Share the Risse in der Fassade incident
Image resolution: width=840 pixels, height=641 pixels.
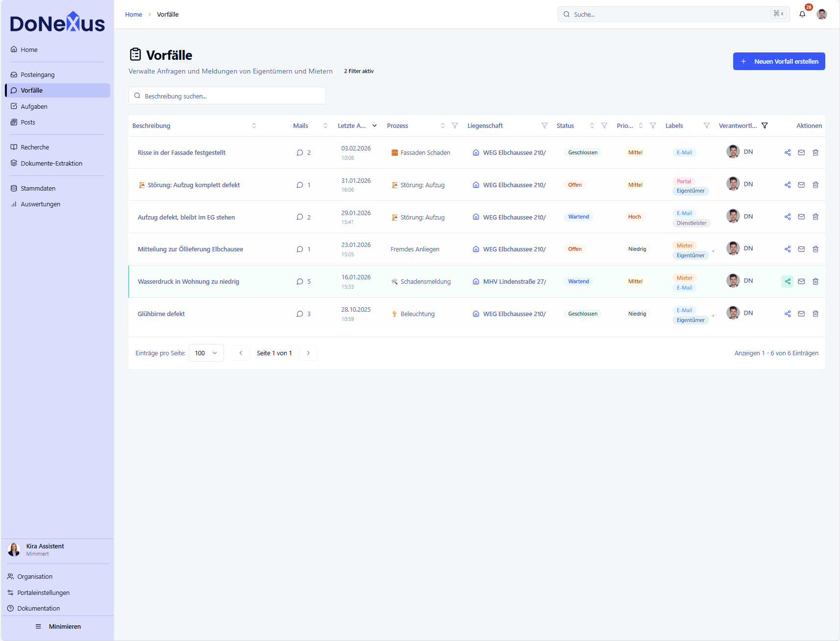(788, 152)
